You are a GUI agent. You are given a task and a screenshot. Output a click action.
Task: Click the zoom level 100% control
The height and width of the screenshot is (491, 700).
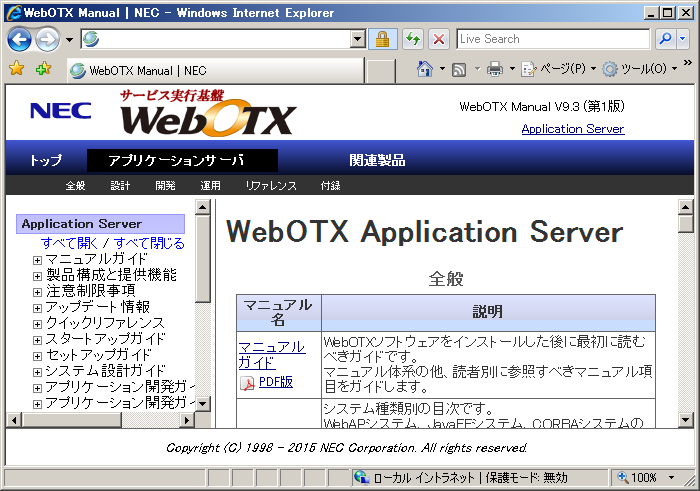[x=638, y=477]
